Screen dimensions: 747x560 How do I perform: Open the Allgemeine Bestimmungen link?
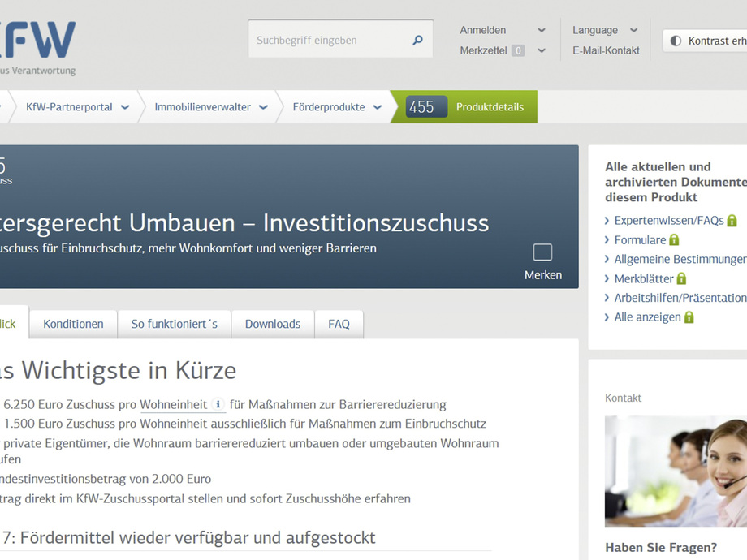click(x=680, y=259)
